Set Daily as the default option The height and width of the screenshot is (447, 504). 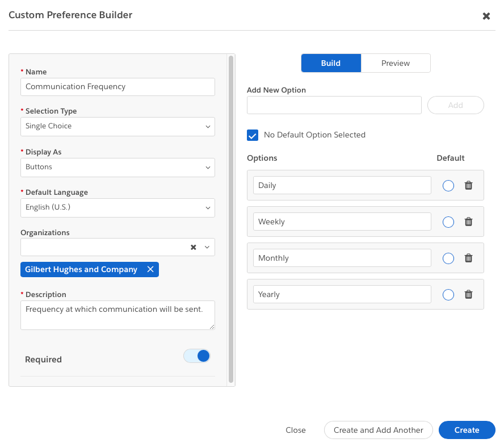pos(448,185)
